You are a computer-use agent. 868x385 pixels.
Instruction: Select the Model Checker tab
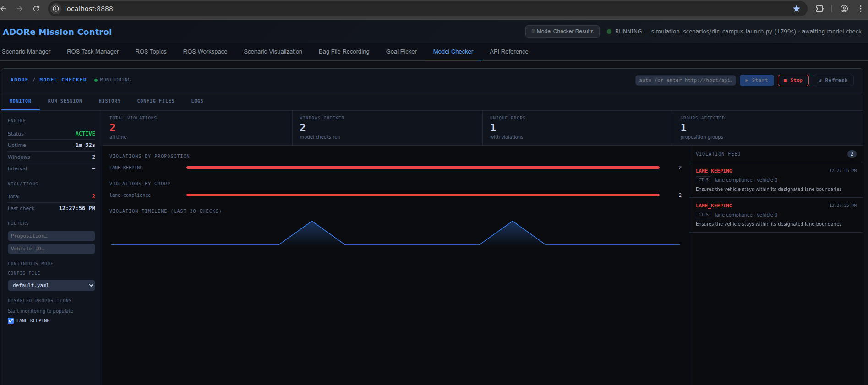tap(453, 52)
